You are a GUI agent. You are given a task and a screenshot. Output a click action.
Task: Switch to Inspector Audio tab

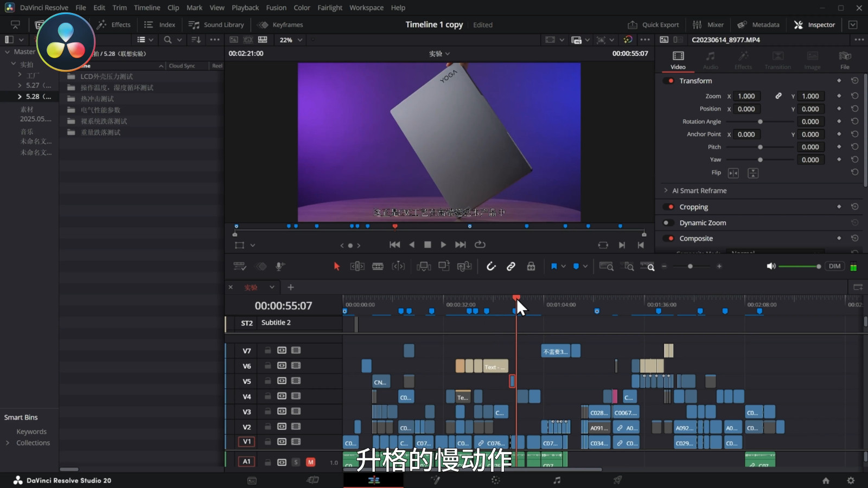pyautogui.click(x=710, y=60)
